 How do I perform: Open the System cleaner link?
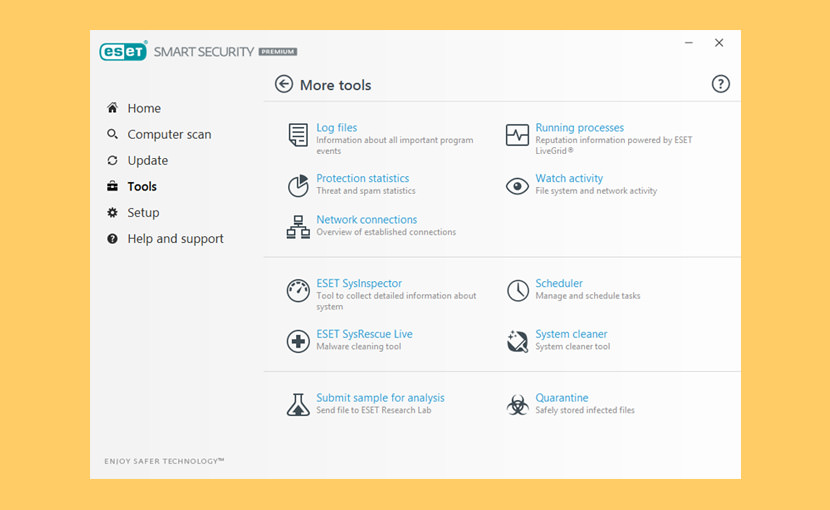571,334
